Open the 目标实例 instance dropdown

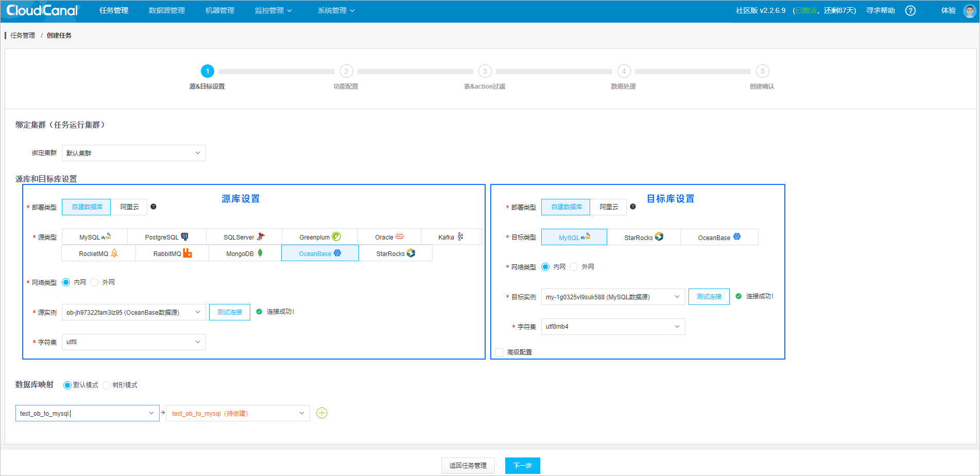[x=612, y=296]
